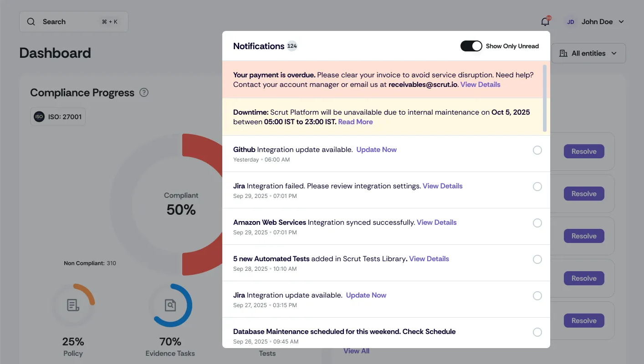Click the Evidence Tasks icon
This screenshot has height=364, width=644.
tap(170, 305)
